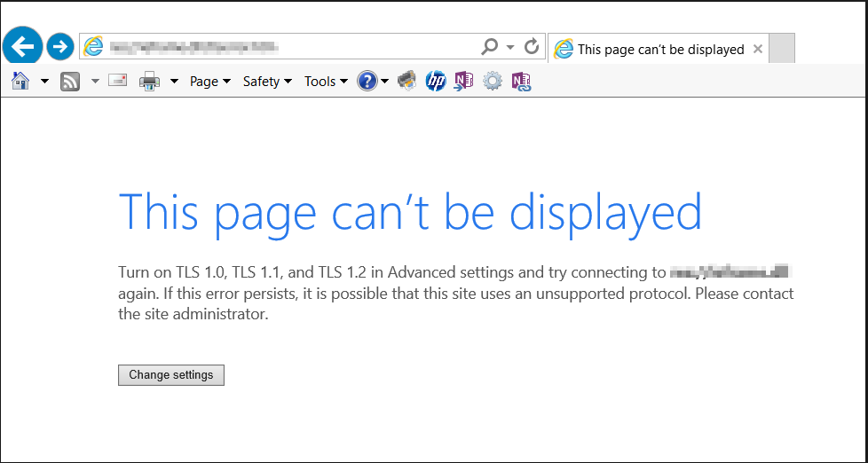
Task: Open the Safety menu
Action: click(x=267, y=82)
